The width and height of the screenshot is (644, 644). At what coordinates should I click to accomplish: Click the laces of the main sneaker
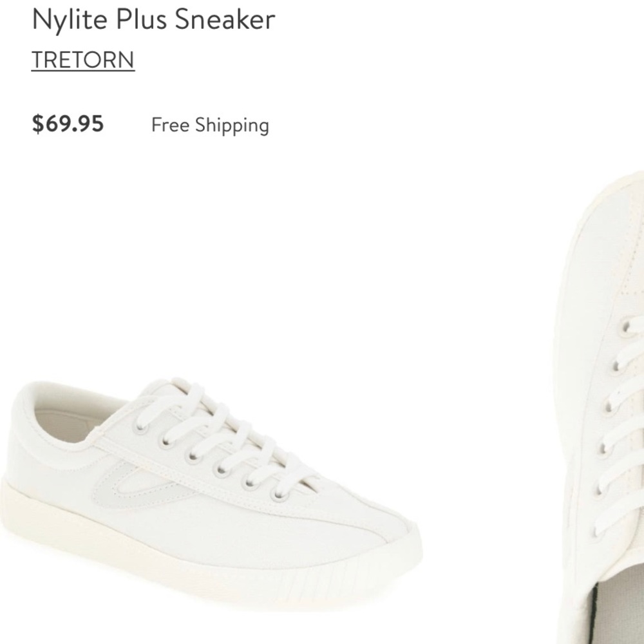tap(225, 438)
